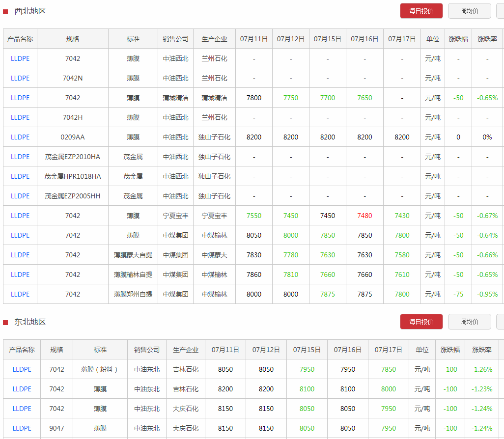Open LLDPE link in 薄膜榆林自提 row

(20, 274)
